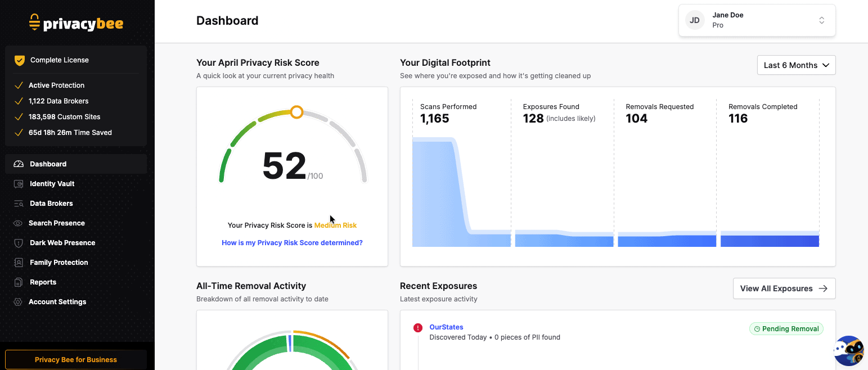868x370 pixels.
Task: Click 65d 18h 26m Time Saved text
Action: coord(70,133)
